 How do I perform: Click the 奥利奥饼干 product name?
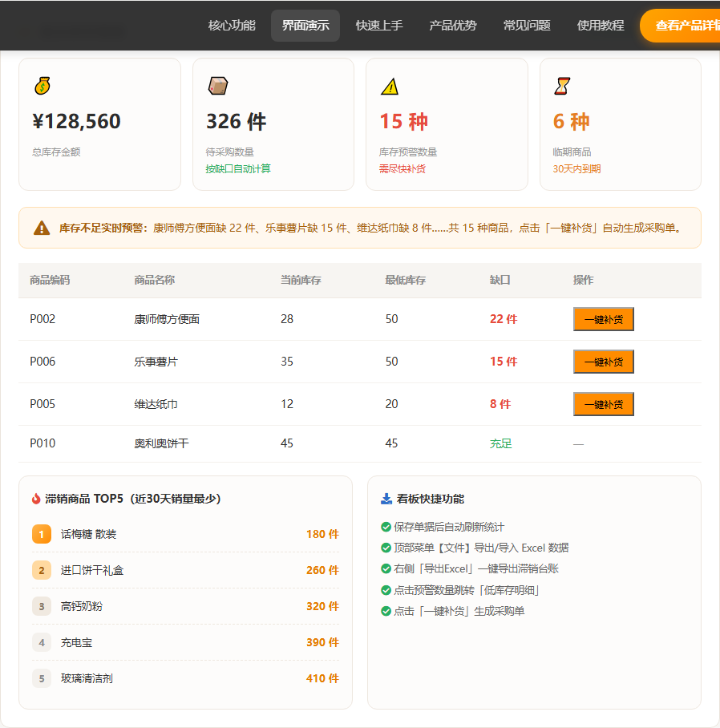pyautogui.click(x=161, y=443)
